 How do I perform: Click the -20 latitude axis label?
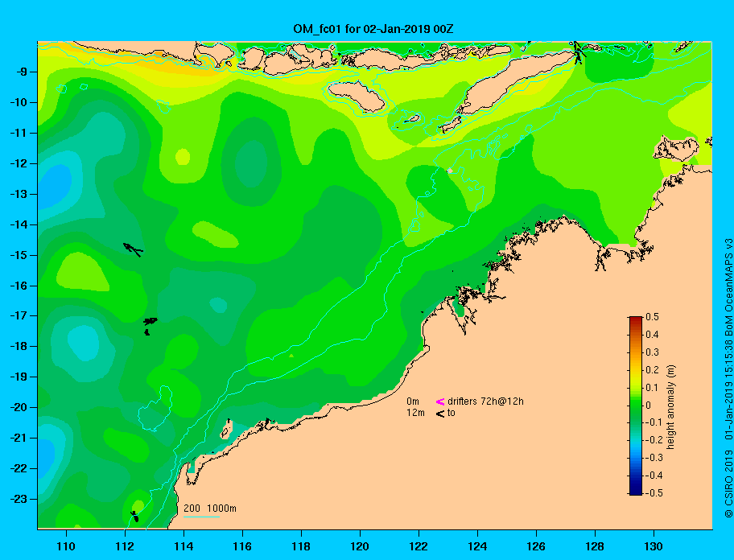(19, 407)
